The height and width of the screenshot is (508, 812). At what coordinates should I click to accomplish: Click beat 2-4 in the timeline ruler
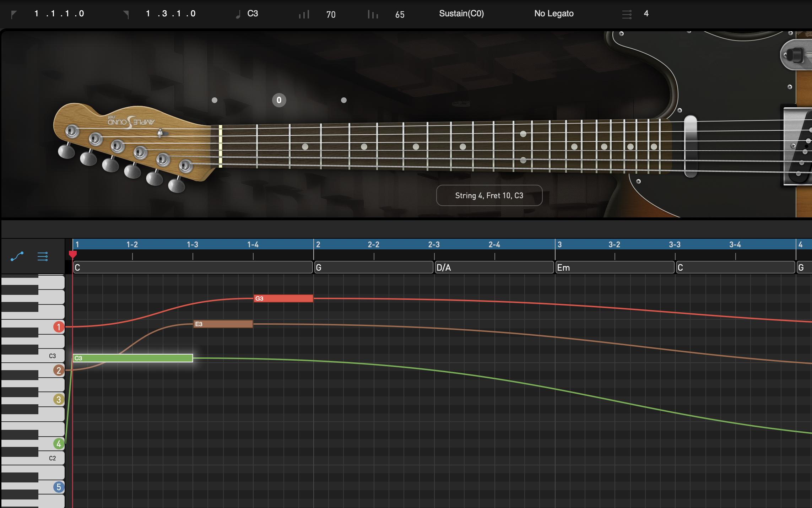[494, 244]
